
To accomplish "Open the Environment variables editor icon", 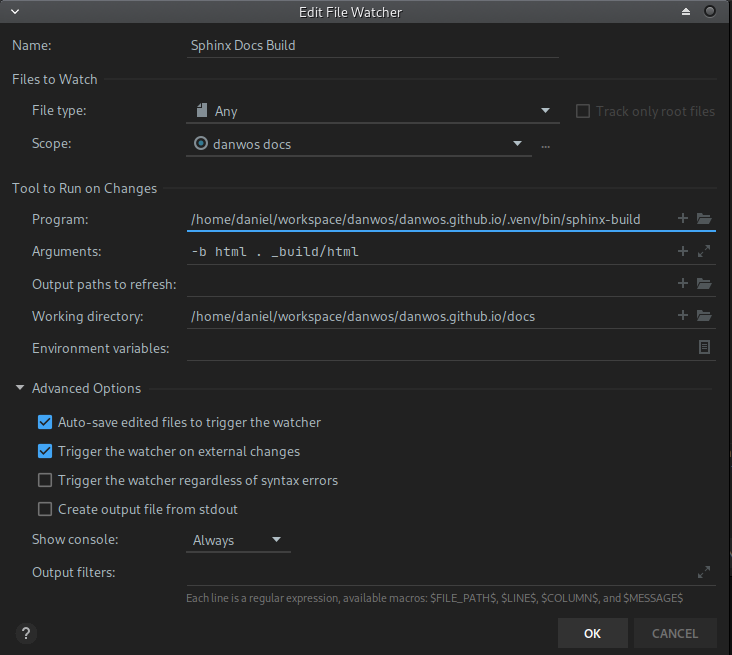I will (704, 348).
